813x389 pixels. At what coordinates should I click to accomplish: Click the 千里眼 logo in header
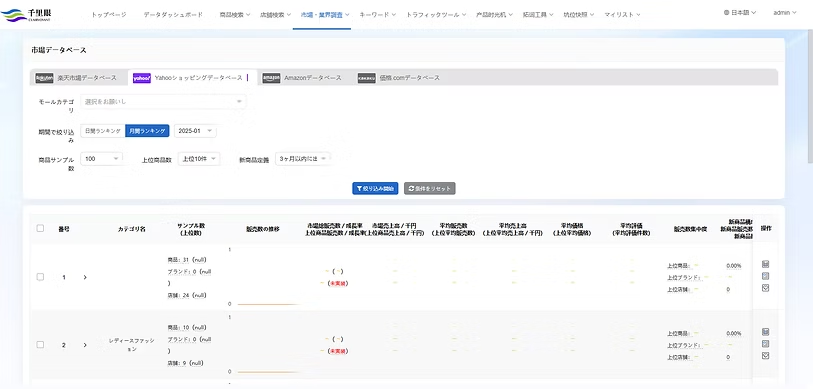pyautogui.click(x=26, y=14)
